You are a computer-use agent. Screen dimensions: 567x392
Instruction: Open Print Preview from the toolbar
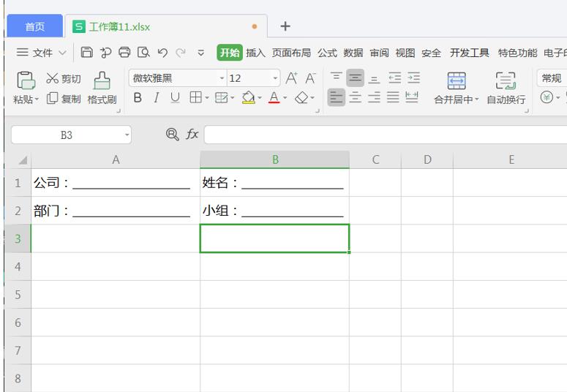(143, 53)
